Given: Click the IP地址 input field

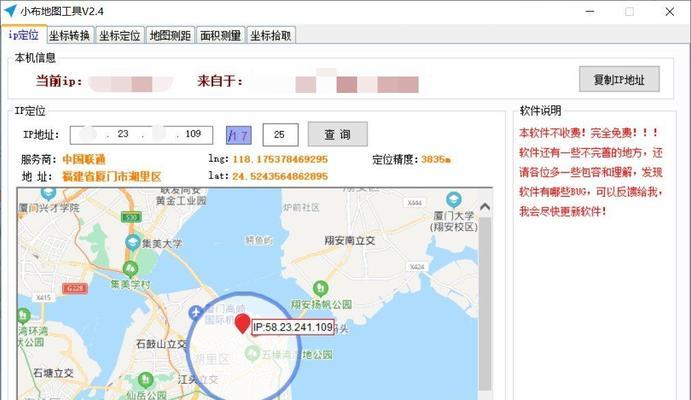Looking at the screenshot, I should coord(141,135).
